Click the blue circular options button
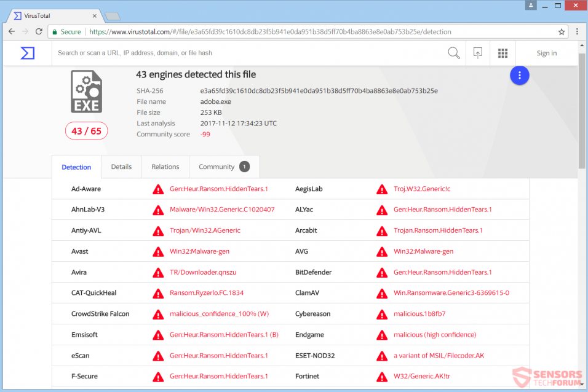Viewport: 588px width, 392px height. pyautogui.click(x=520, y=75)
